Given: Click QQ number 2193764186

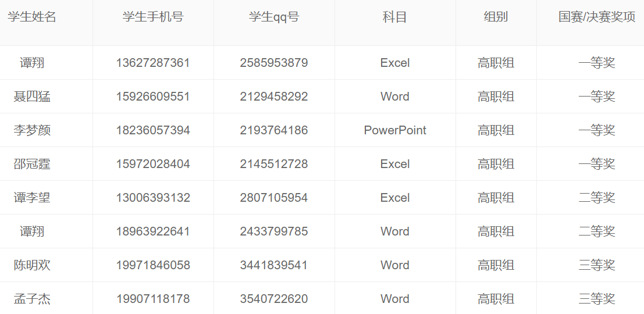Looking at the screenshot, I should pos(274,130).
